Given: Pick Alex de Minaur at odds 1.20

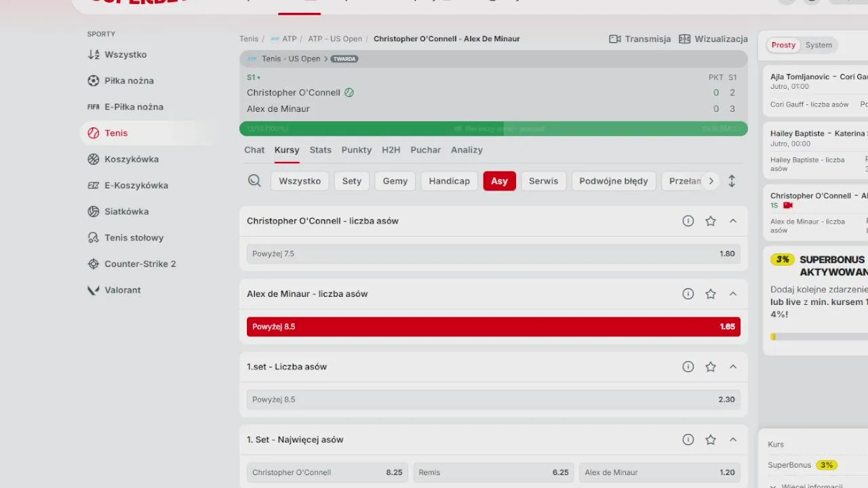Looking at the screenshot, I should [660, 472].
